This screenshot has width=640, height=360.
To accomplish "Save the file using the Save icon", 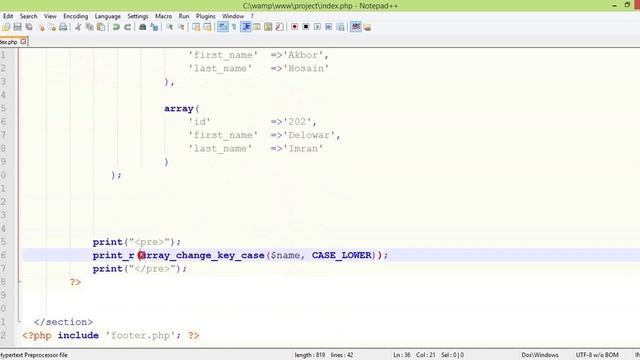I will point(18,27).
